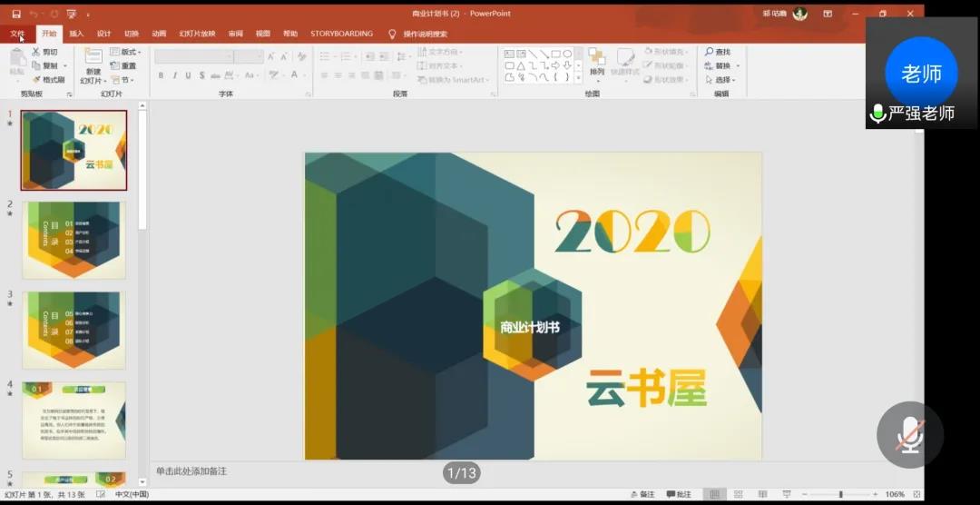The height and width of the screenshot is (505, 980).
Task: Expand the Layout (版式) dropdown
Action: pos(126,53)
